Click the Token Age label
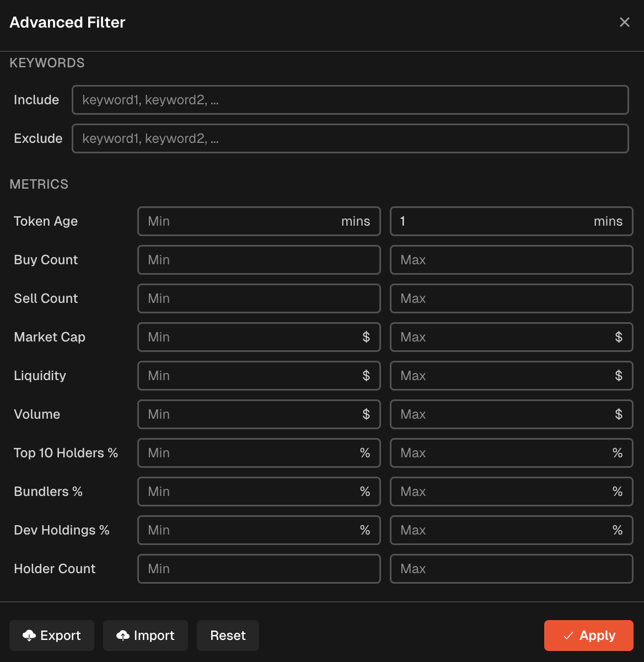This screenshot has height=662, width=644. (46, 221)
